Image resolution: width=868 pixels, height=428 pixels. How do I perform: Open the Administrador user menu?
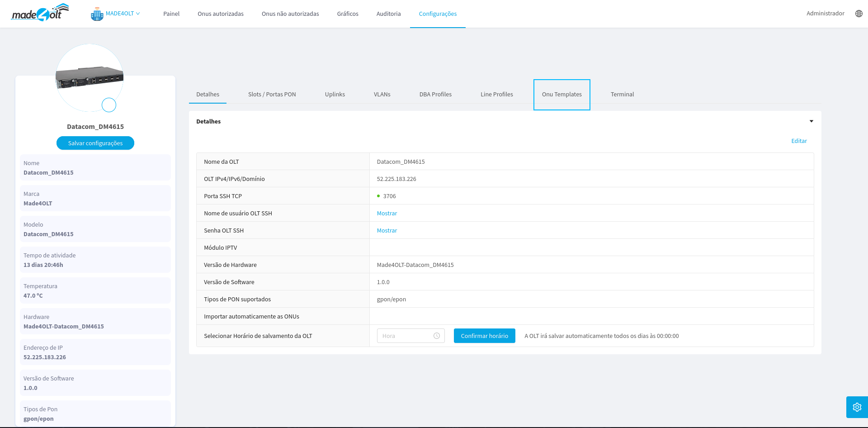[x=825, y=14]
